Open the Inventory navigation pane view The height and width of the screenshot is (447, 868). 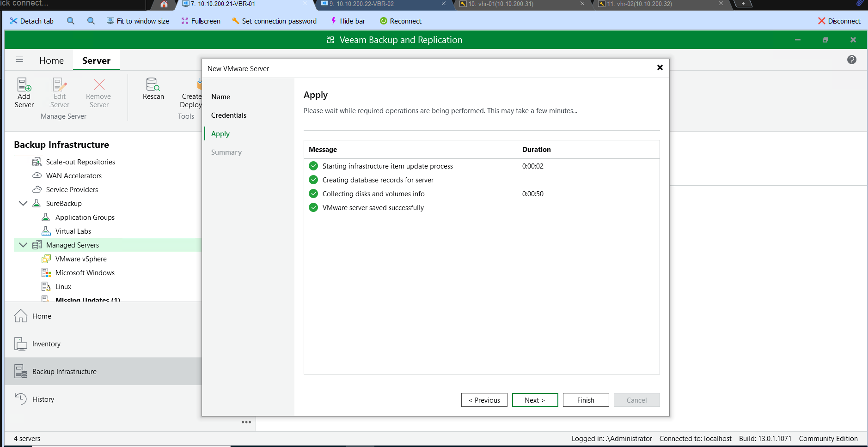tap(103, 344)
